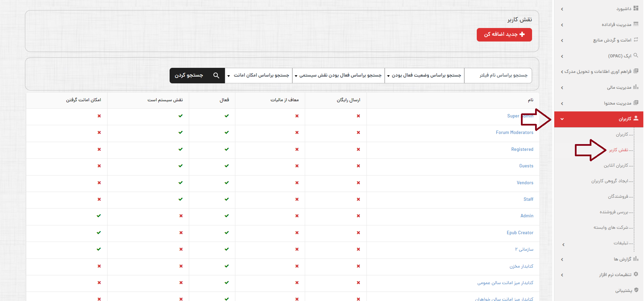644x301 pixels.
Task: Open the active status search dropdown
Action: 424,76
